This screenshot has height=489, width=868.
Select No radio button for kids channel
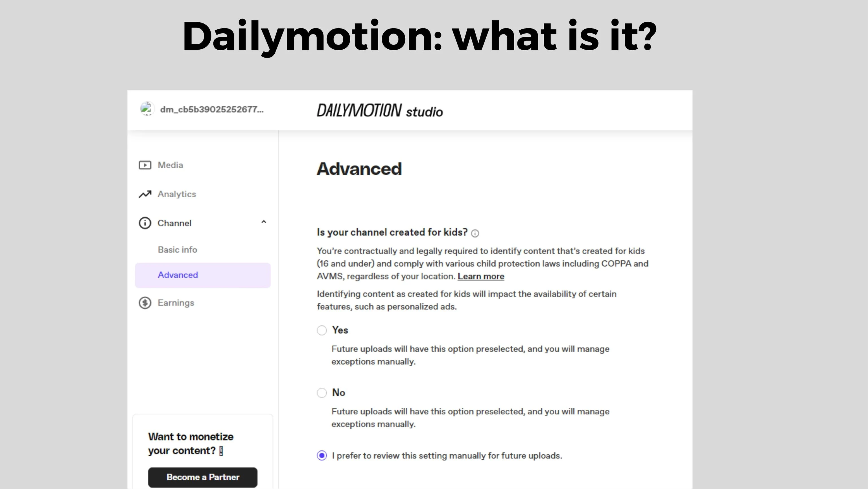322,392
